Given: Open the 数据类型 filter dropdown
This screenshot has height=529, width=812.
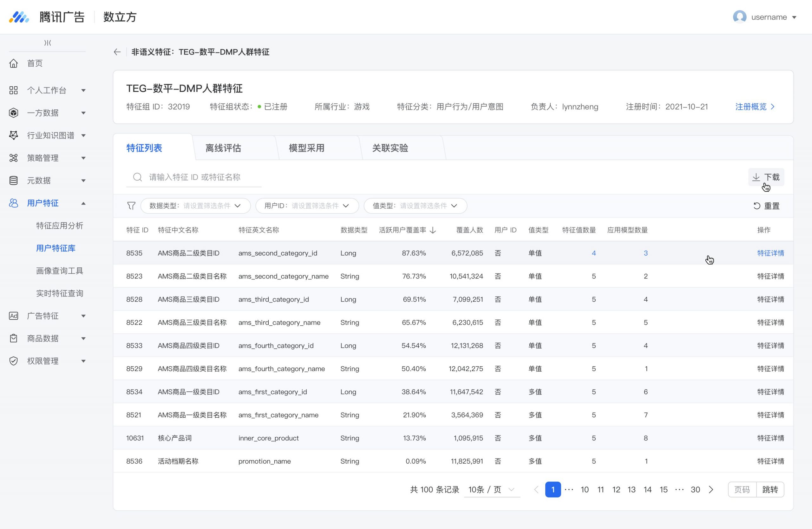Looking at the screenshot, I should (x=195, y=206).
